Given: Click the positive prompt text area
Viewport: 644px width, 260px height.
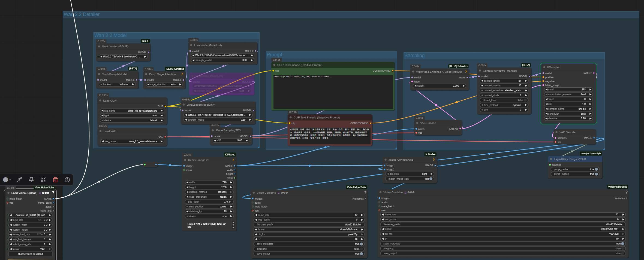Looking at the screenshot, I should [333, 92].
